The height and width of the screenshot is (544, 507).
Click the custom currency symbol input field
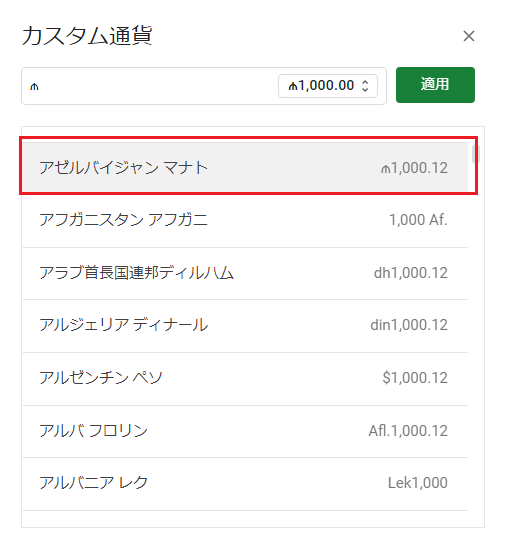pos(149,86)
